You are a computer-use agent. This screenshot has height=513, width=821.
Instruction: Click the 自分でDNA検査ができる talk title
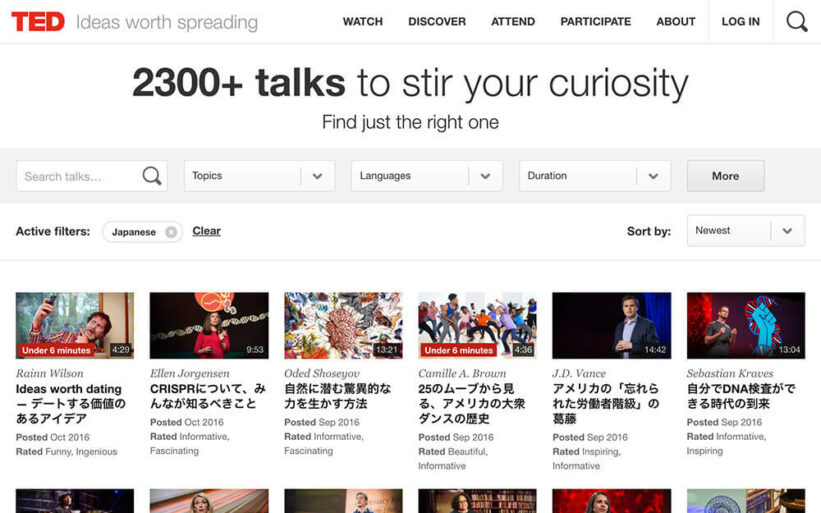[x=741, y=396]
